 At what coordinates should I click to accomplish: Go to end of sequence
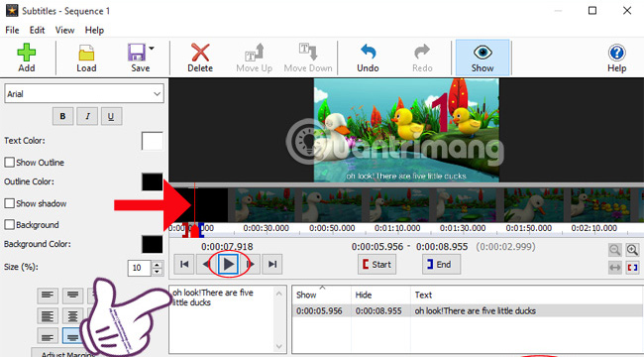point(272,264)
